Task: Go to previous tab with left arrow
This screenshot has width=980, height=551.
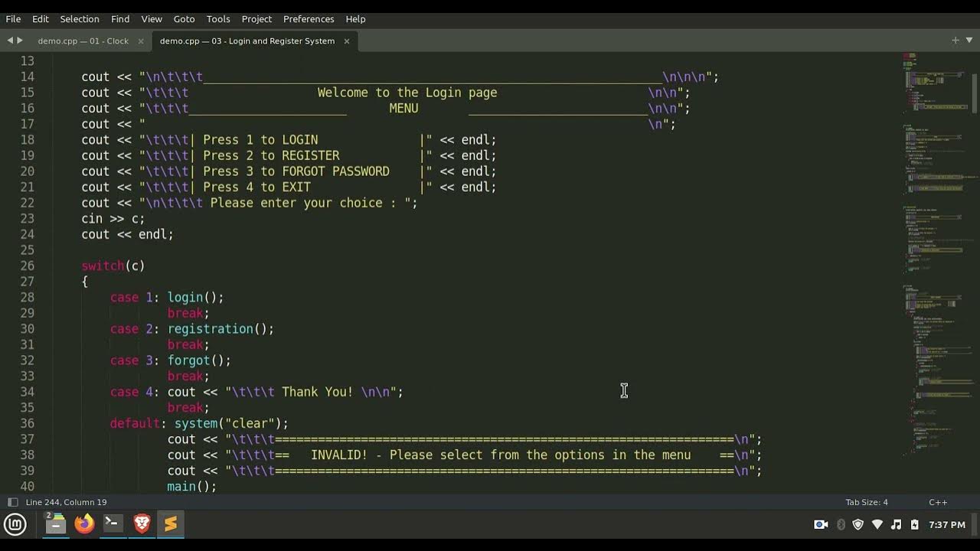Action: click(x=11, y=41)
